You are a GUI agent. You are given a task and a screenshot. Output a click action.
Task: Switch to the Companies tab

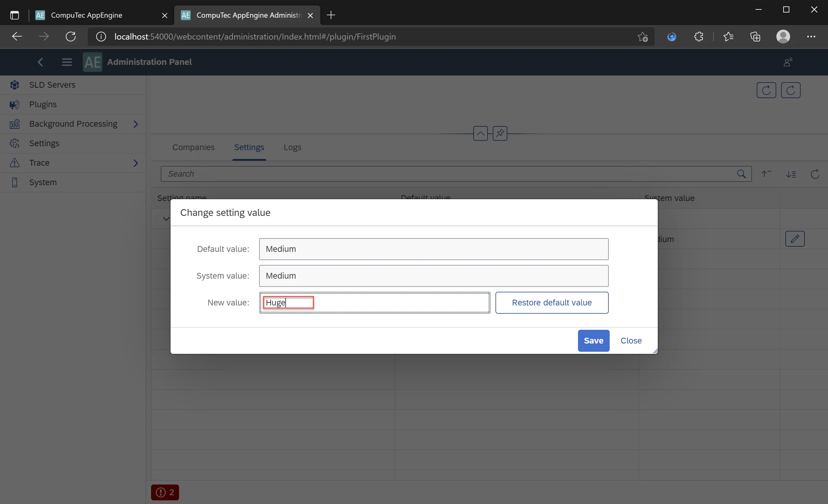[x=193, y=147]
